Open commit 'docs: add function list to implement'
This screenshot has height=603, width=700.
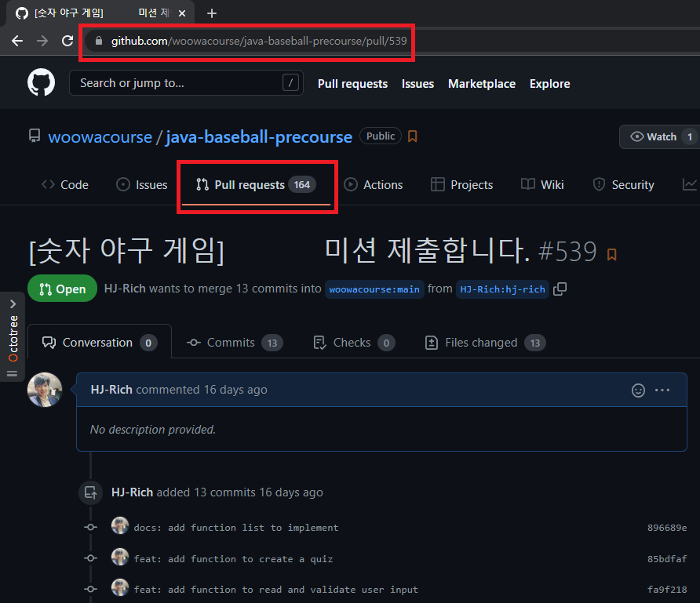coord(236,528)
